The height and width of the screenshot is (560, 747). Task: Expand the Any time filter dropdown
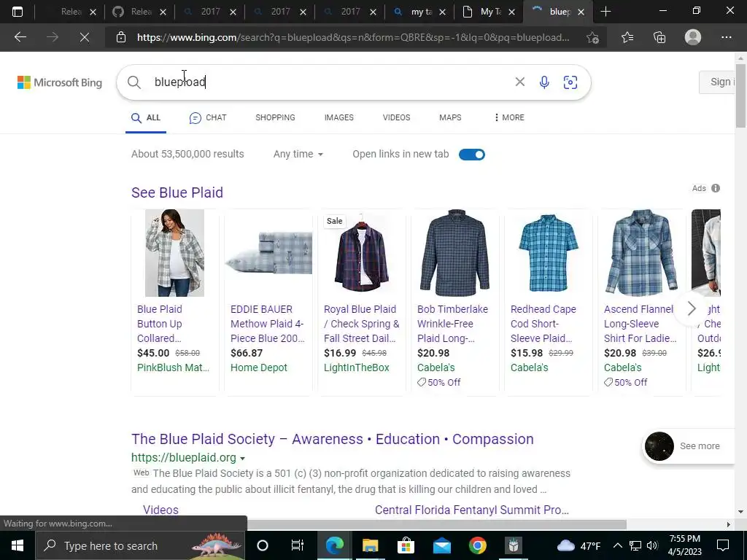tap(298, 155)
